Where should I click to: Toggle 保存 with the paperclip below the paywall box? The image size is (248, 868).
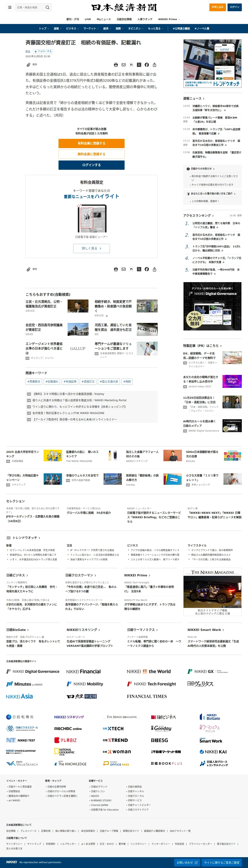click(x=32, y=269)
